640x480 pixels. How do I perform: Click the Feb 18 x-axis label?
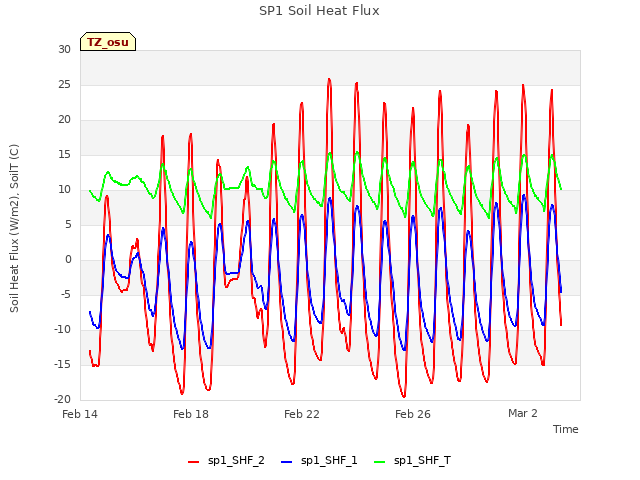click(191, 414)
